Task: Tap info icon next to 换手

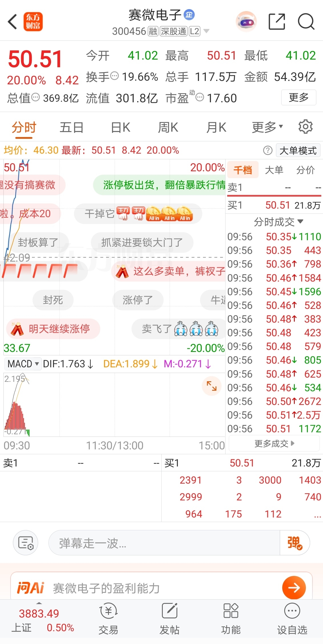Action: (114, 76)
